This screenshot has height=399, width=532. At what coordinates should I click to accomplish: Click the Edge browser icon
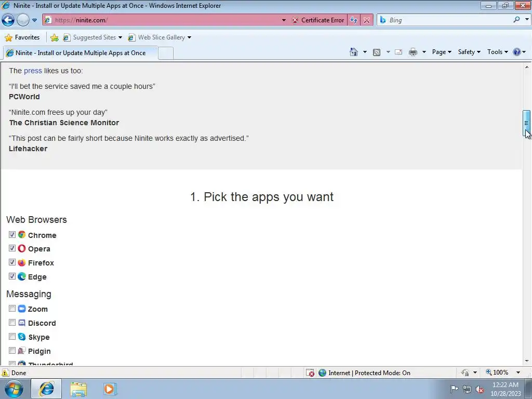pyautogui.click(x=22, y=276)
